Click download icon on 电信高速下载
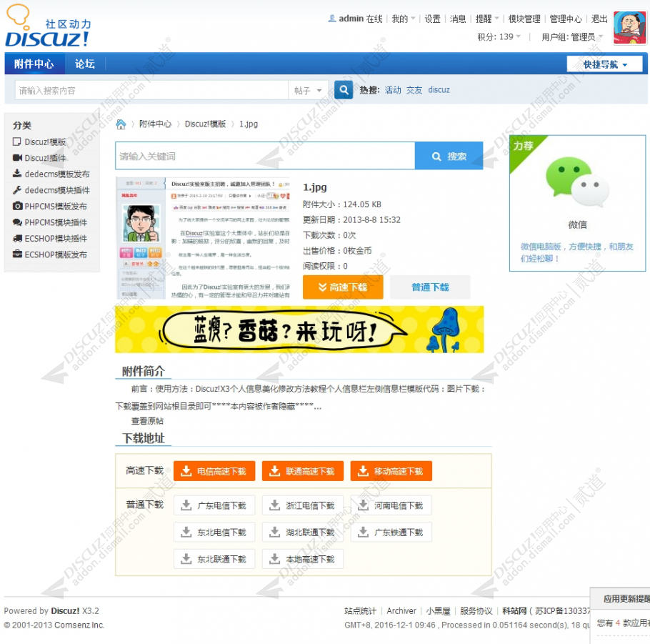 pyautogui.click(x=186, y=471)
